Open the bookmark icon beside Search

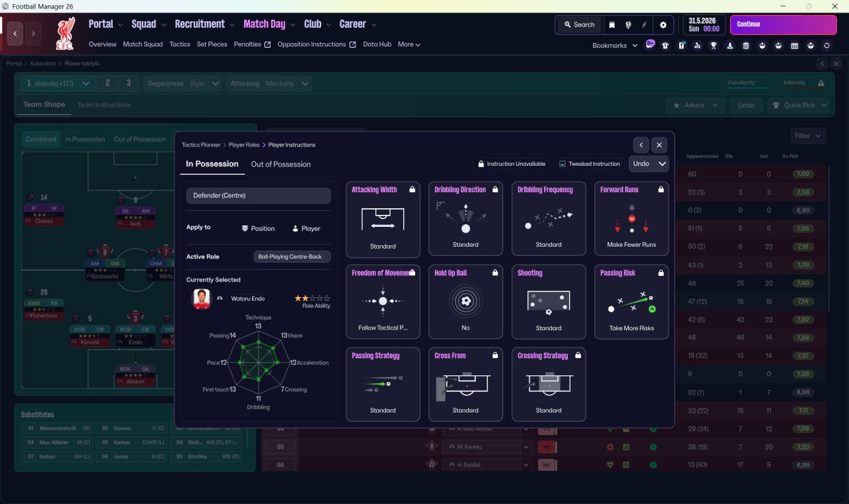pyautogui.click(x=612, y=25)
